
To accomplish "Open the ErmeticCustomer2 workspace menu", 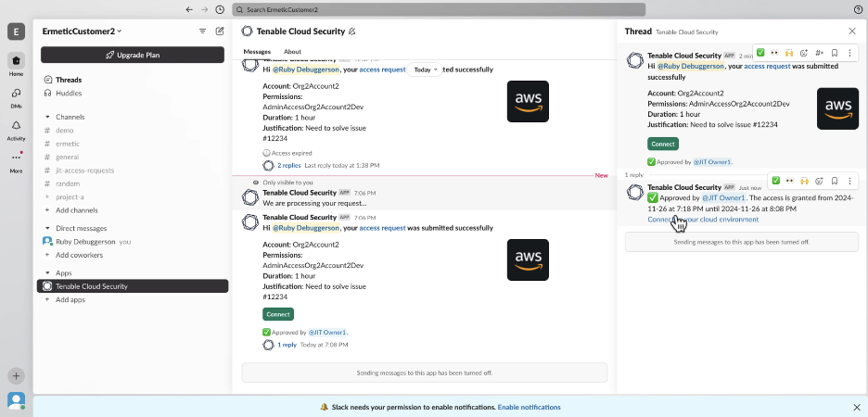I will (82, 32).
